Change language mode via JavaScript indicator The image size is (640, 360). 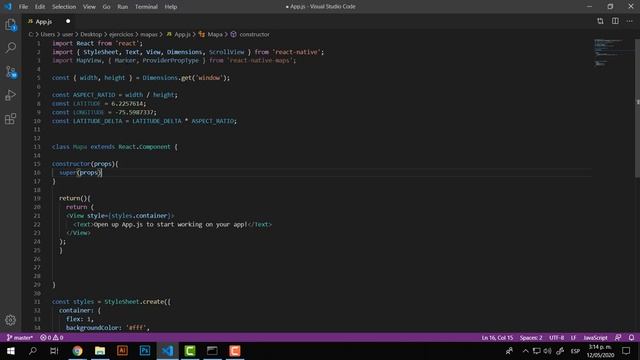pyautogui.click(x=595, y=338)
